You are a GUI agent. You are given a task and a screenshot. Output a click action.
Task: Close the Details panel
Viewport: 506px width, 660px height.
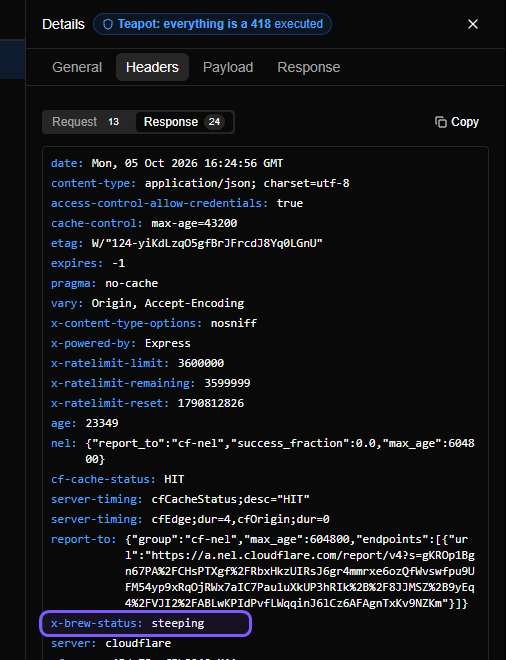(473, 24)
